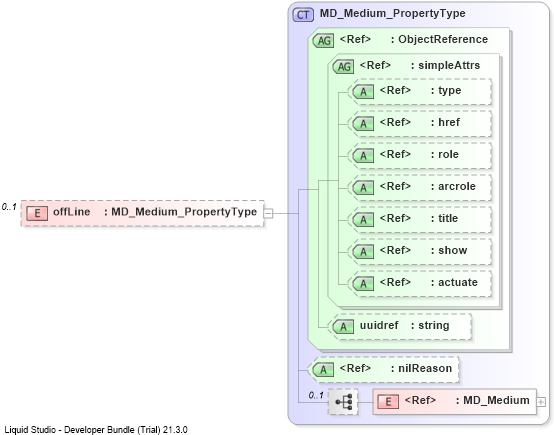This screenshot has height=435, width=554.
Task: Select the 'offLine' element name text
Action: [x=71, y=212]
